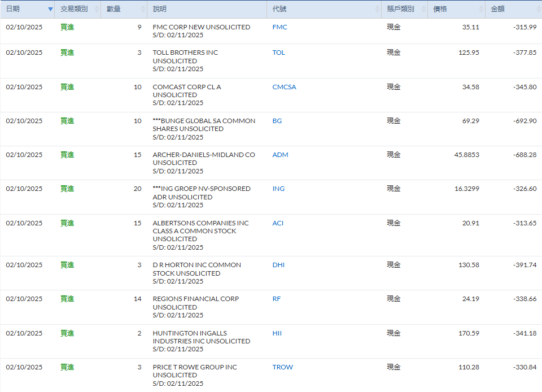Screen dimensions: 542x392
Task: Open the CMCSA ticker link
Action: point(284,87)
